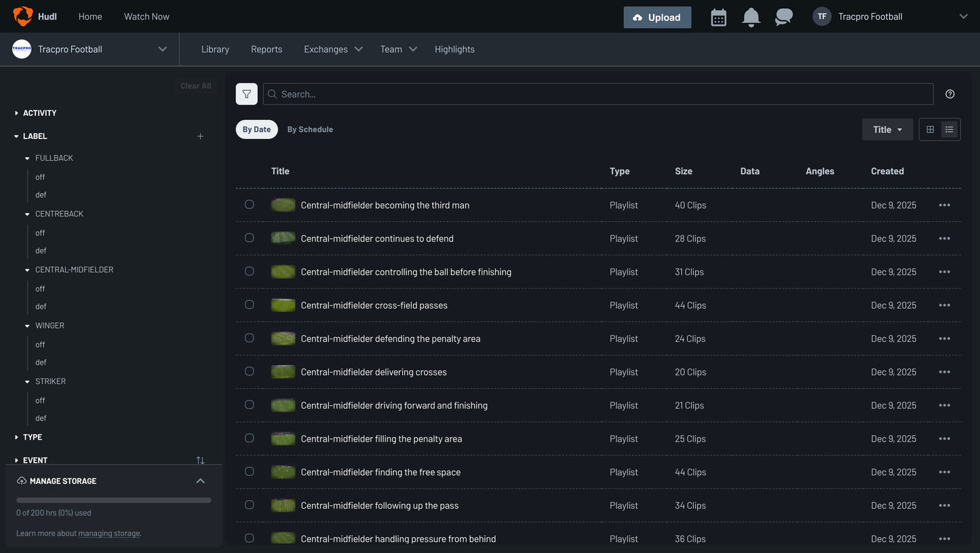Toggle the filter funnel button
Screen dimensions: 980x553
(246, 94)
